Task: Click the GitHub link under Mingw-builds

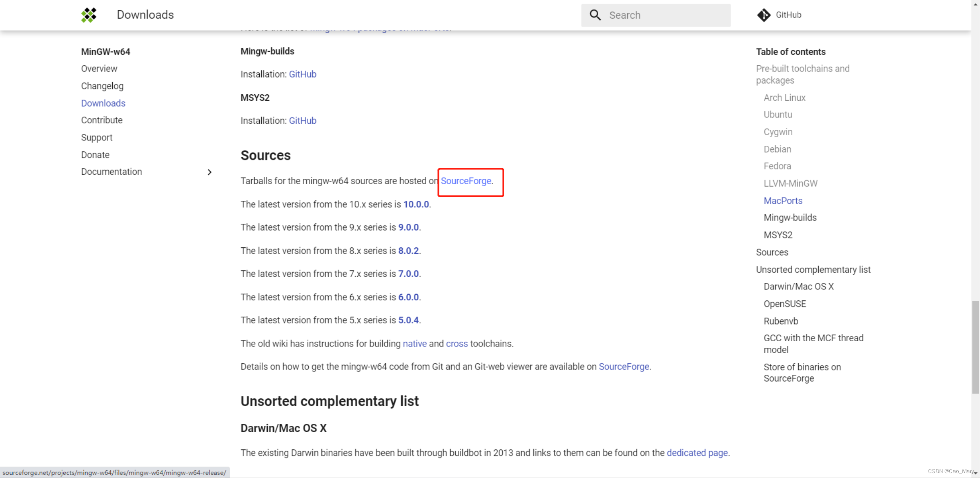Action: [302, 74]
